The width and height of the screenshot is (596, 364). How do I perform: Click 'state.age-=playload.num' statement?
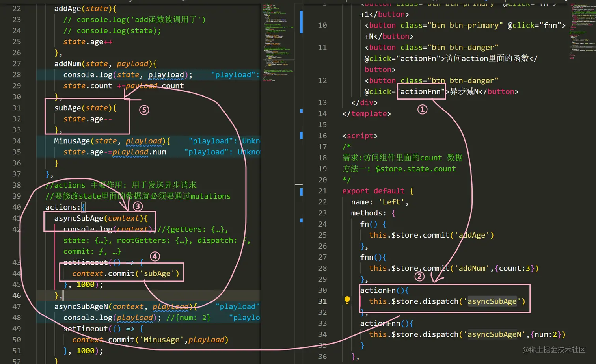coord(115,152)
